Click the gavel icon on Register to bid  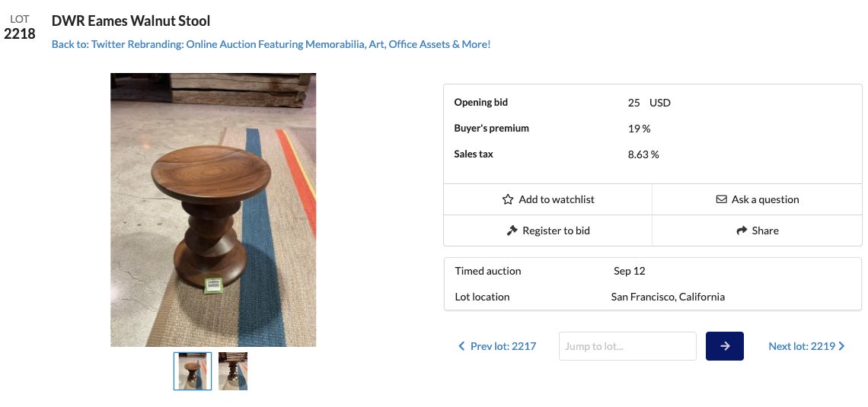click(512, 231)
